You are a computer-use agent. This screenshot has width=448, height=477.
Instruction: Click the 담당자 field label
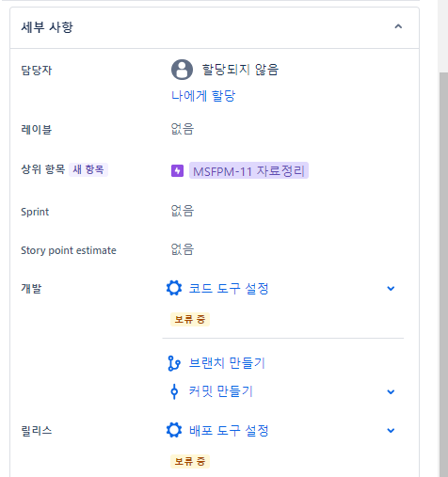pos(37,70)
